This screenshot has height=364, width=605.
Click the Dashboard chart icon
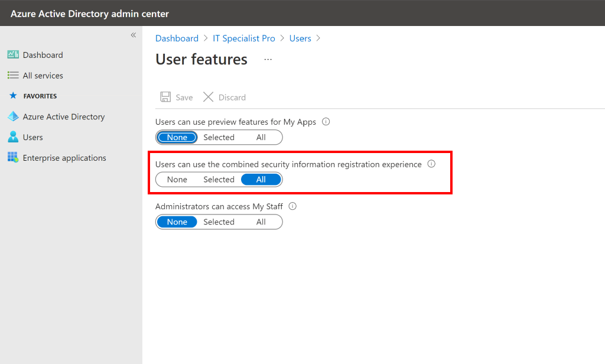pos(13,55)
